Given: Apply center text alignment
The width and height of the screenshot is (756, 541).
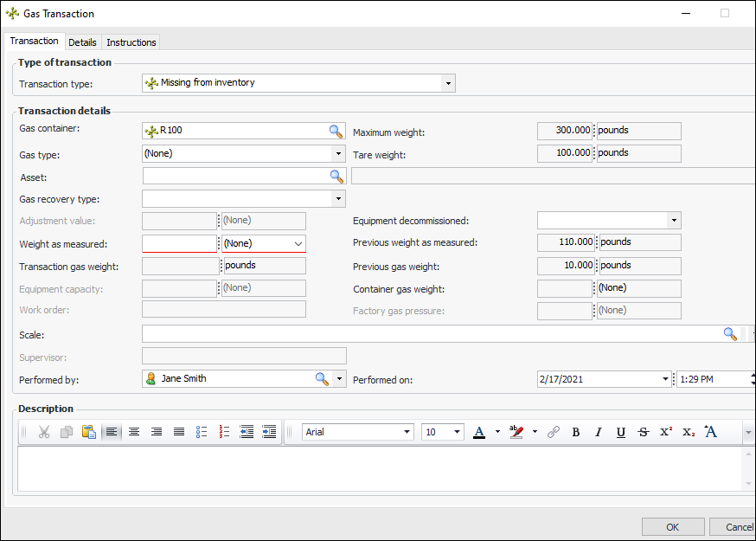Looking at the screenshot, I should (134, 432).
